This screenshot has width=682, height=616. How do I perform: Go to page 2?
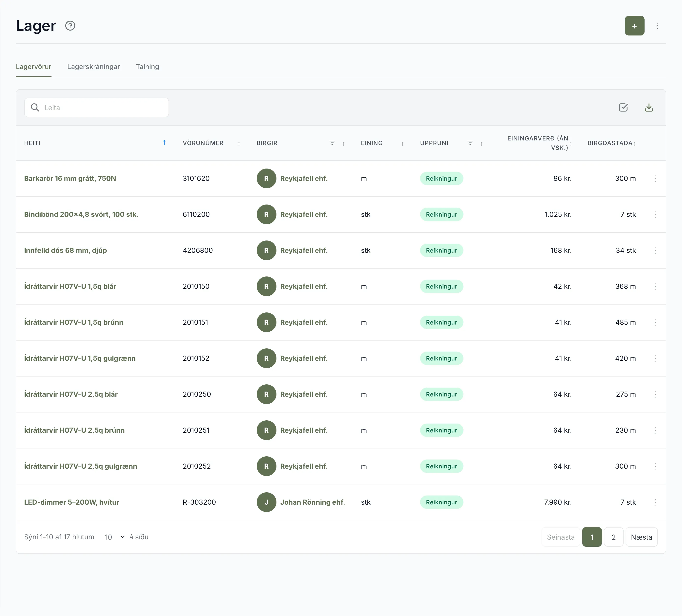click(x=614, y=537)
